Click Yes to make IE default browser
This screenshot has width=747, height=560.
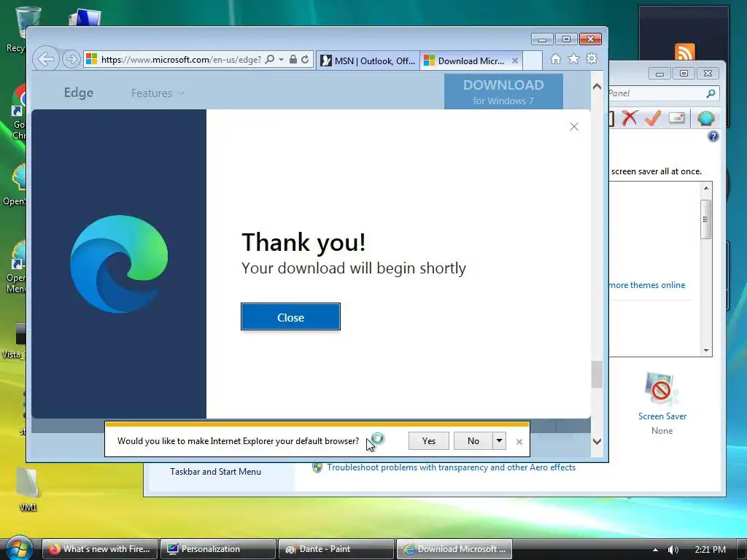(x=429, y=441)
